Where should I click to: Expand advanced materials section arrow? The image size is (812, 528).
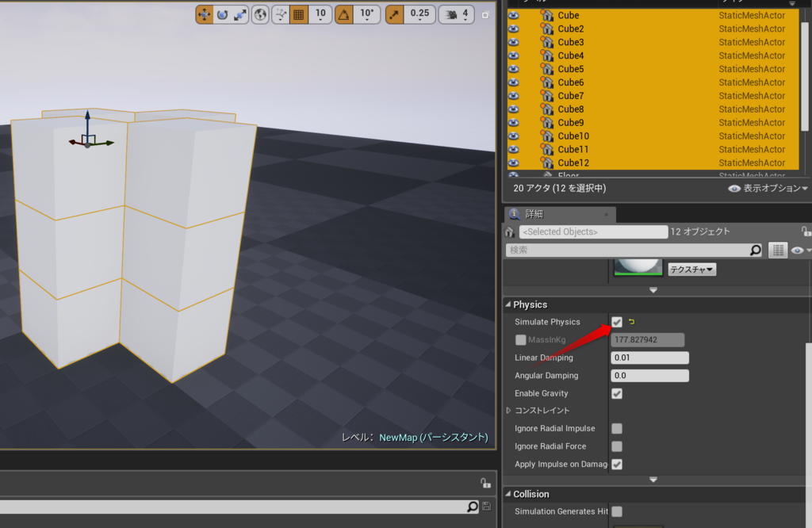(653, 290)
